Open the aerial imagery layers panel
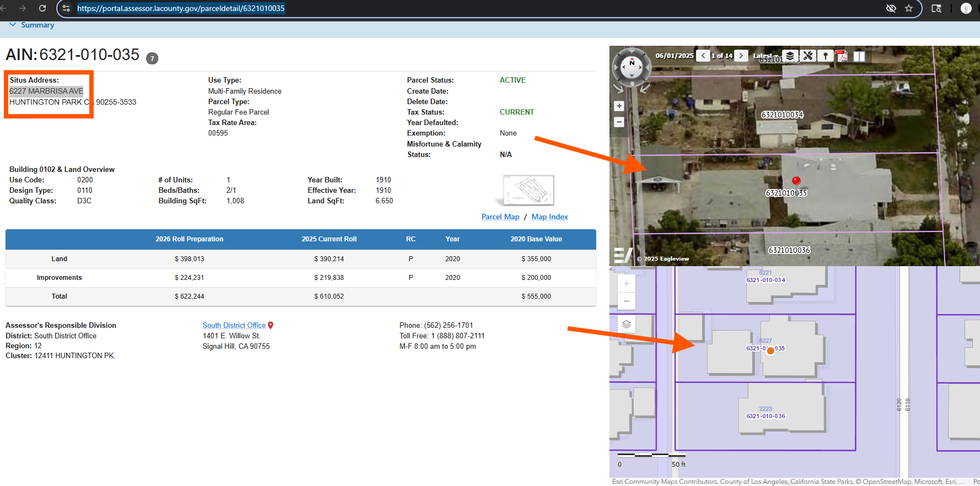 pos(790,56)
